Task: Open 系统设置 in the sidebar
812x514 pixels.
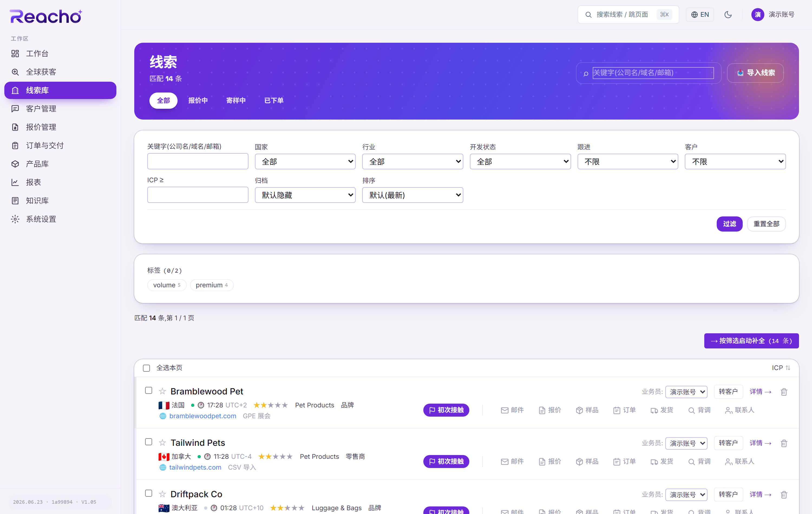Action: (x=60, y=219)
